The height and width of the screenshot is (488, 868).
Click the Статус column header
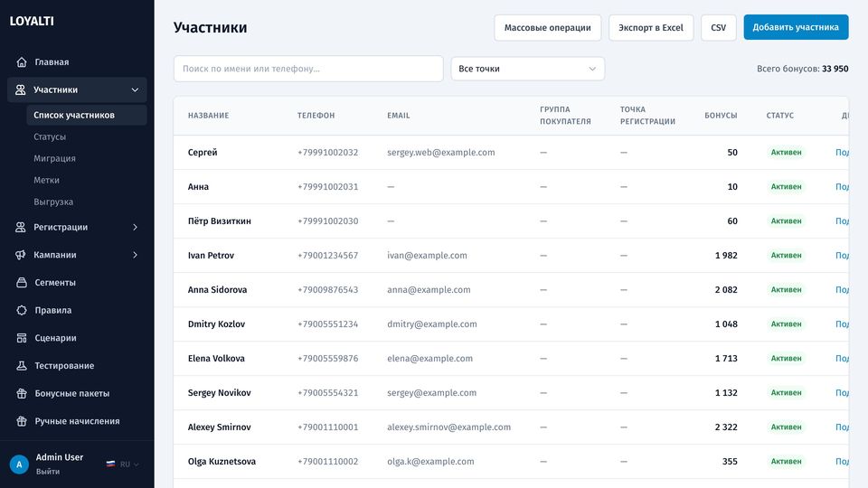[780, 115]
